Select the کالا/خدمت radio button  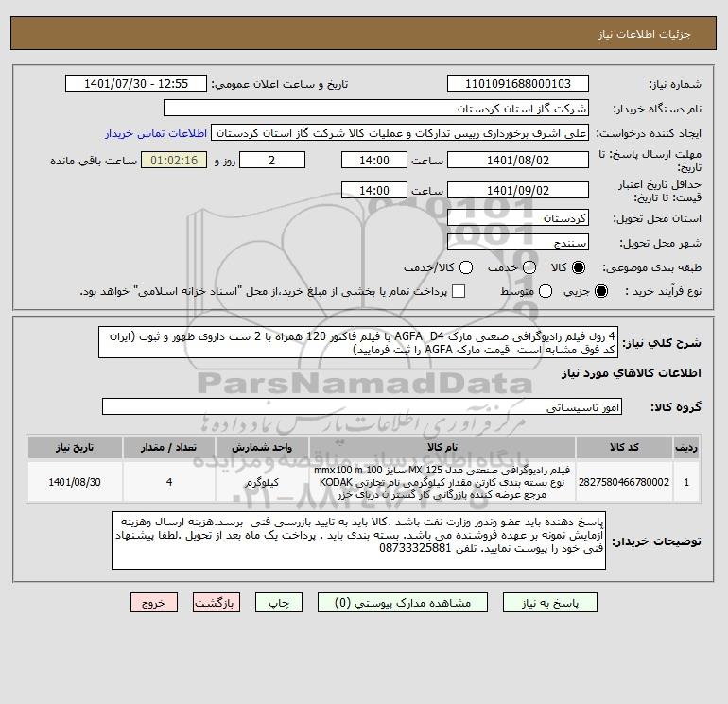pos(466,267)
